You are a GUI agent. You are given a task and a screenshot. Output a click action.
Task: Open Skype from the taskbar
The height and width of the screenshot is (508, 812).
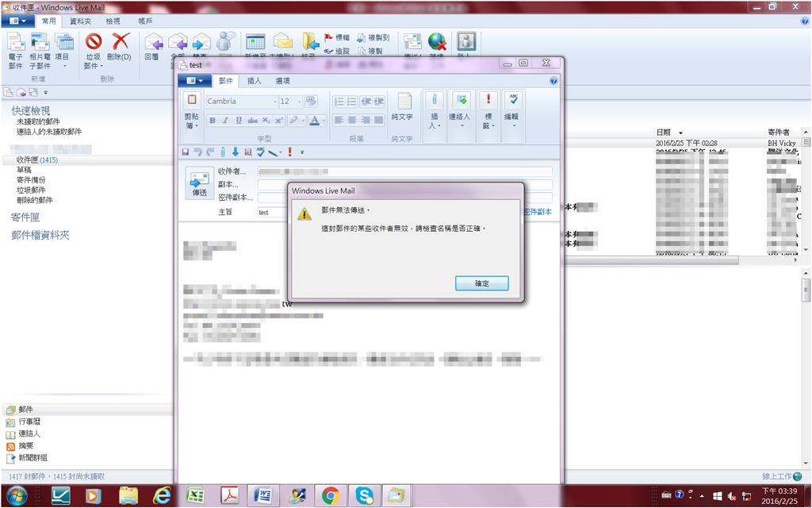tap(365, 495)
